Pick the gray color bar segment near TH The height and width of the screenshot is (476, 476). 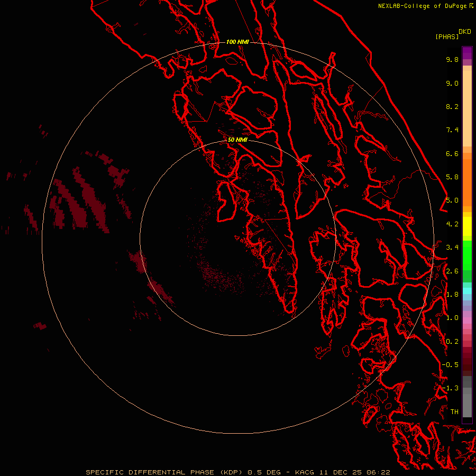(x=467, y=405)
